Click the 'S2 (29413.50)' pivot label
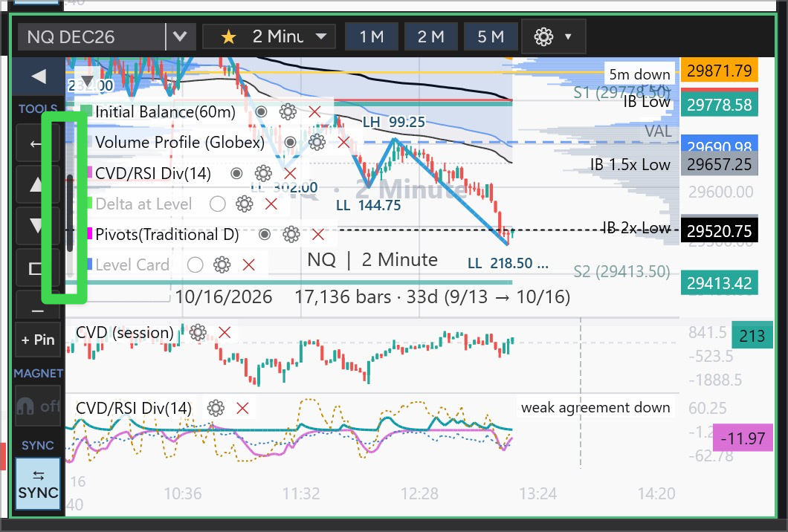Viewport: 788px width, 532px height. [621, 272]
